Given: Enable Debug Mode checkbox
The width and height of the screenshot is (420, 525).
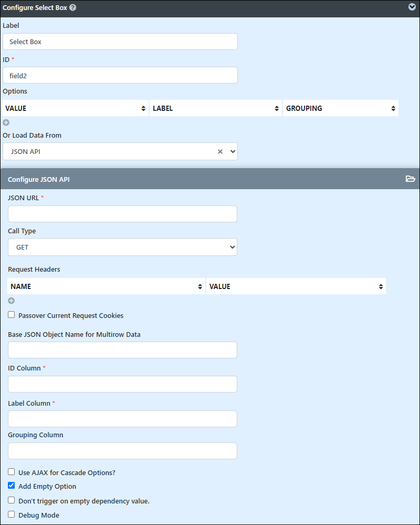Looking at the screenshot, I should pyautogui.click(x=12, y=514).
